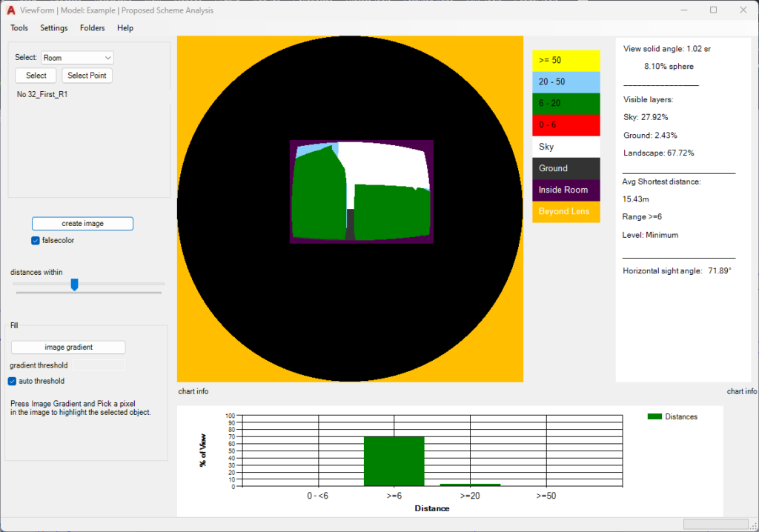The image size is (759, 532).
Task: Click the fisheye view image thumbnail
Action: point(361,191)
